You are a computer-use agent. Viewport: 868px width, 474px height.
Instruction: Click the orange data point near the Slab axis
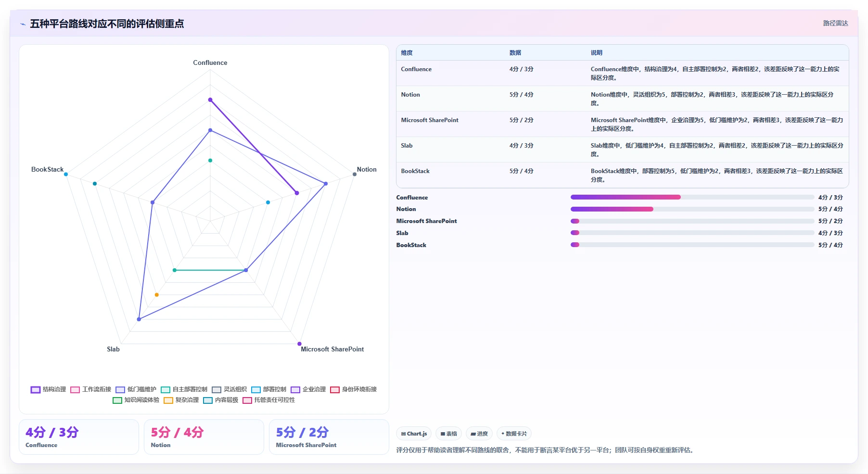(x=157, y=295)
